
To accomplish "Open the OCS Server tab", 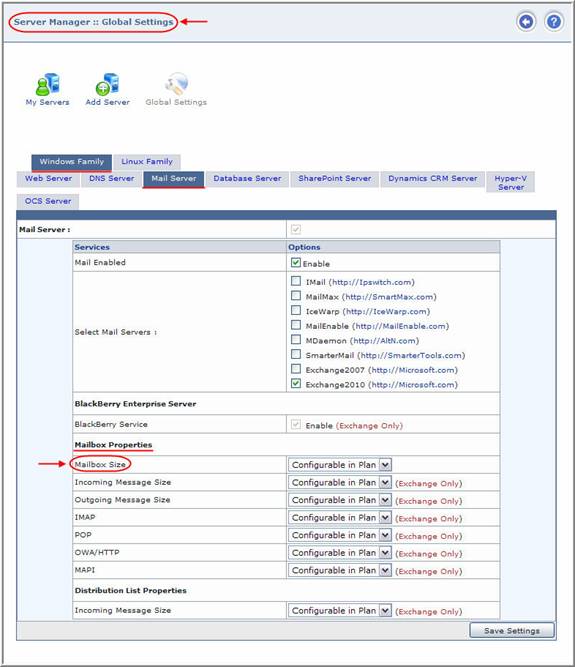I will click(x=48, y=201).
